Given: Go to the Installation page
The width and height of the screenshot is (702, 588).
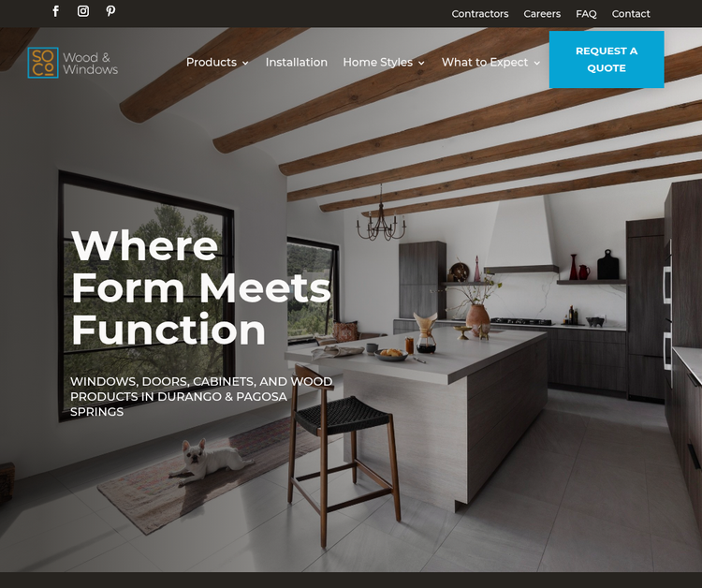Looking at the screenshot, I should [x=297, y=62].
